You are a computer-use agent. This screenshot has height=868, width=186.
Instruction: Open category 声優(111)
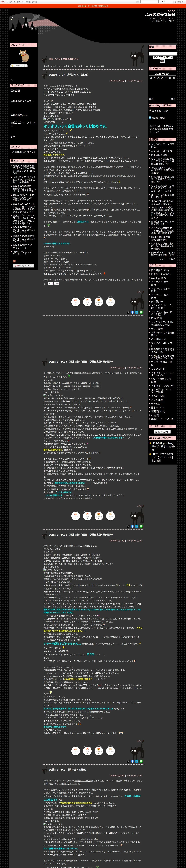[x=156, y=318]
